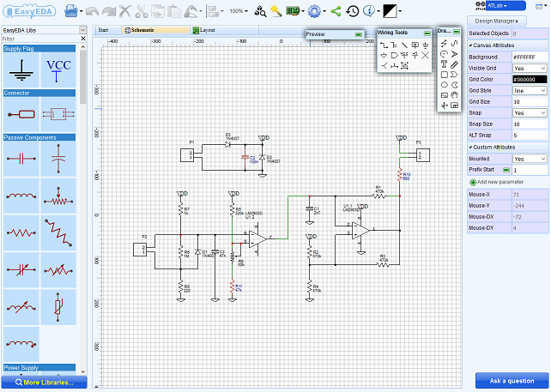Click the hand drag tool in Drawing Tools

point(454,95)
